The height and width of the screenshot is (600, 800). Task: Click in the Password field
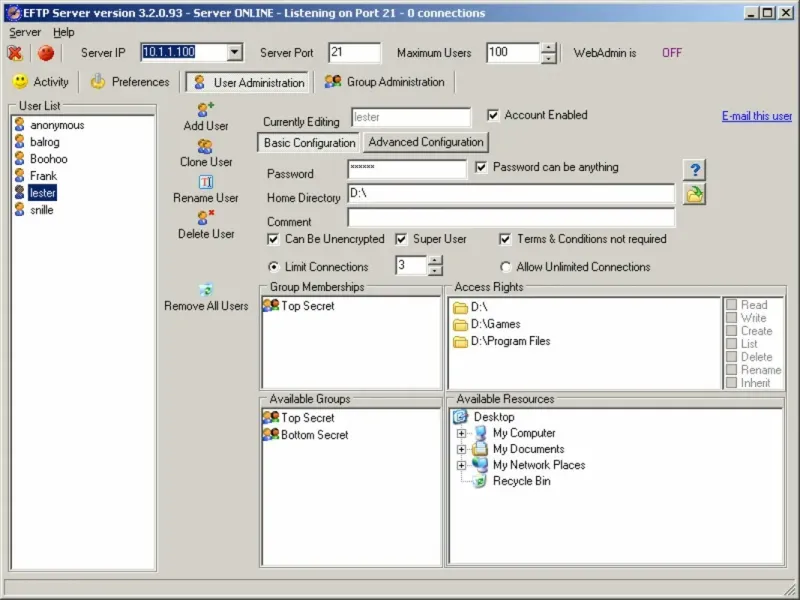pyautogui.click(x=407, y=169)
